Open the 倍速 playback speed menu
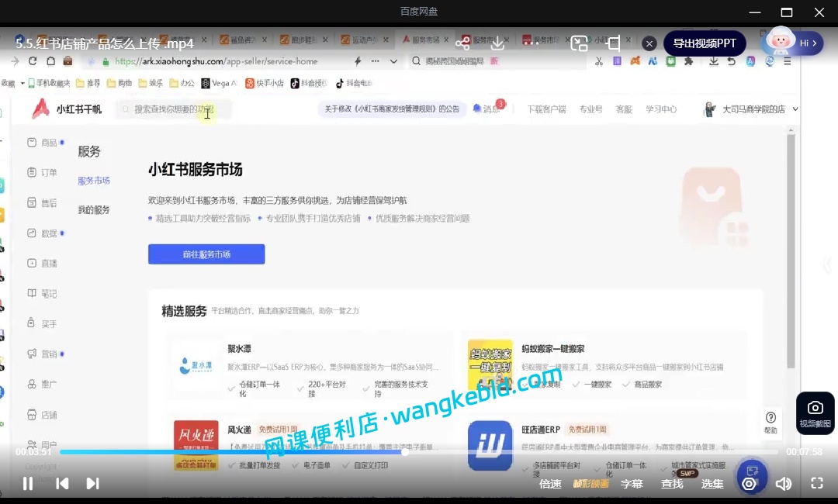Viewport: 838px width, 504px height. (550, 484)
